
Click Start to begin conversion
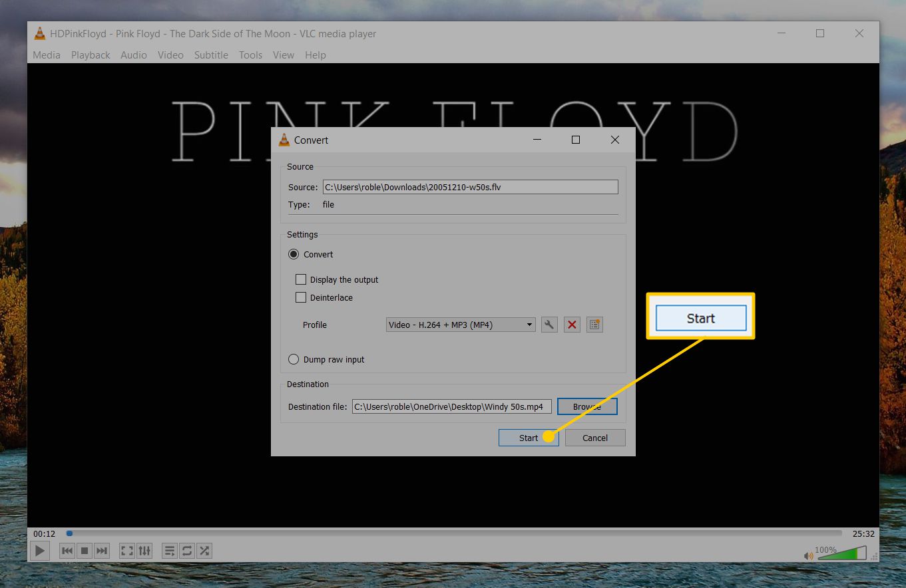(529, 438)
